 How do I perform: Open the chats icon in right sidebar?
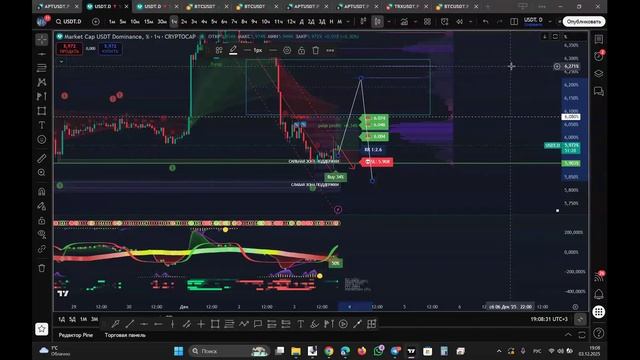(598, 91)
